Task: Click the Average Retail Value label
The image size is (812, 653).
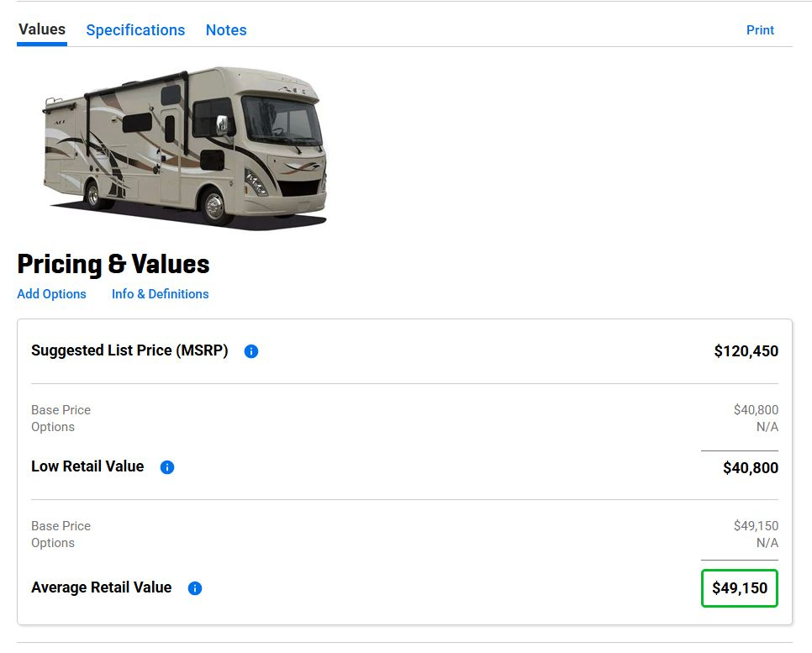Action: pos(101,587)
